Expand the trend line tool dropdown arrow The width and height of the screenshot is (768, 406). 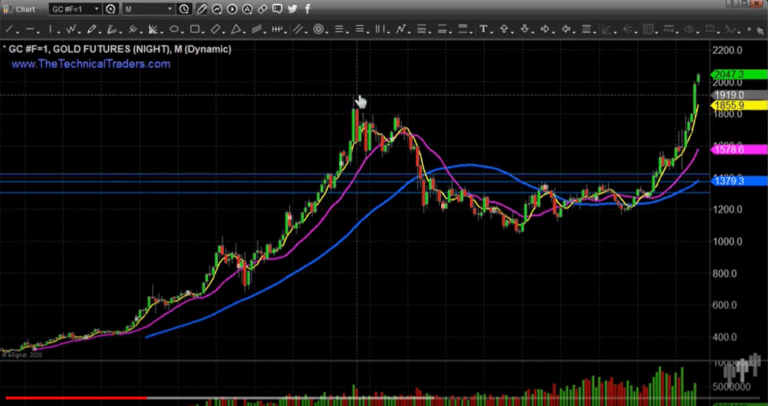coord(18,31)
